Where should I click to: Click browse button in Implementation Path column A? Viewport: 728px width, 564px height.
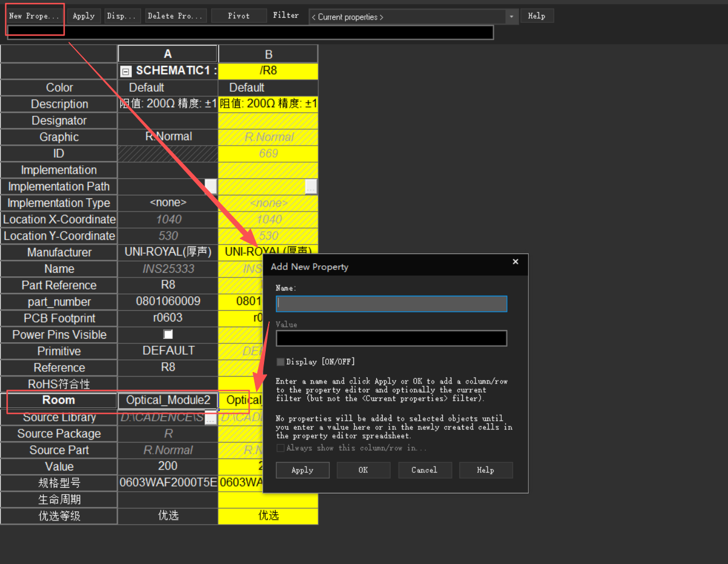[211, 186]
